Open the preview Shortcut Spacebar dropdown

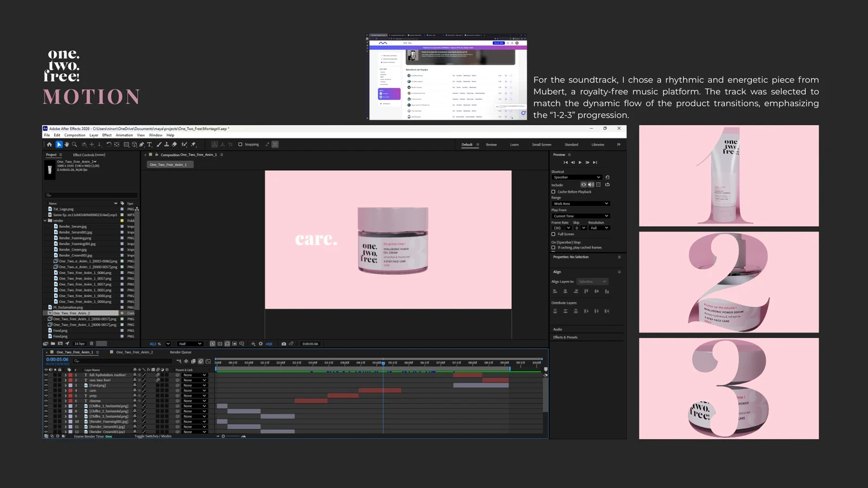coord(577,177)
